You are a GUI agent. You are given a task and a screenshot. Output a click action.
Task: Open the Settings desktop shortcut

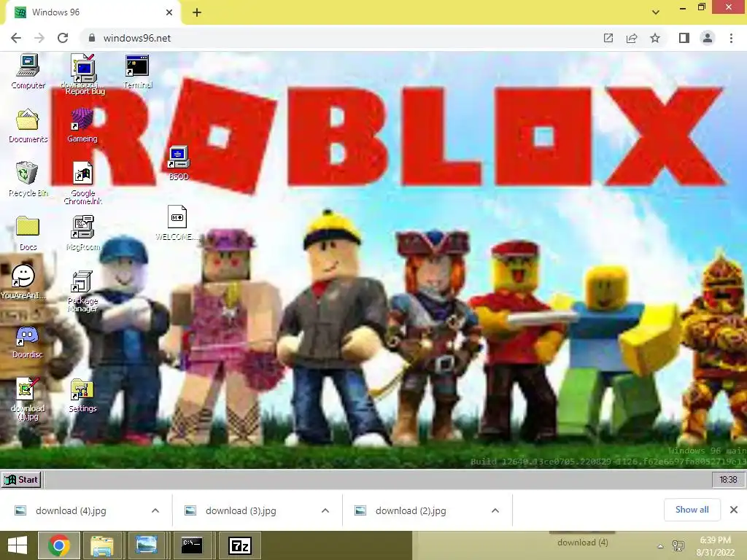(82, 395)
